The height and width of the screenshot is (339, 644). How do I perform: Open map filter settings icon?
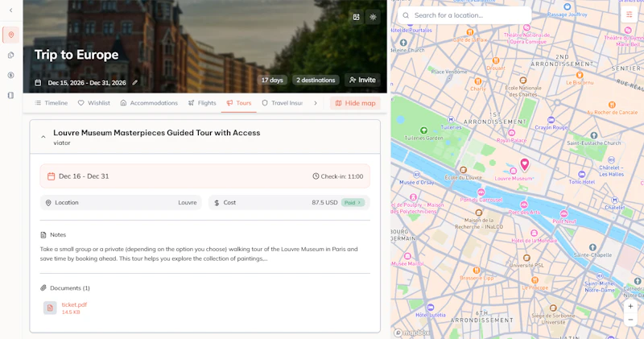630,14
